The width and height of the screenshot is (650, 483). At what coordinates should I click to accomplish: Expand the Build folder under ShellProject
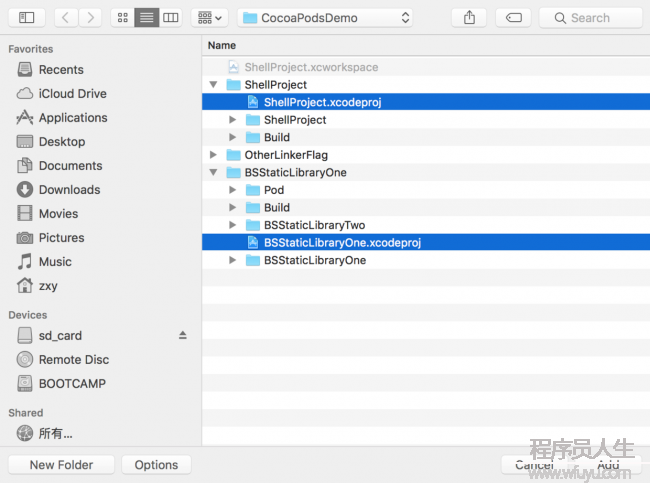click(233, 137)
